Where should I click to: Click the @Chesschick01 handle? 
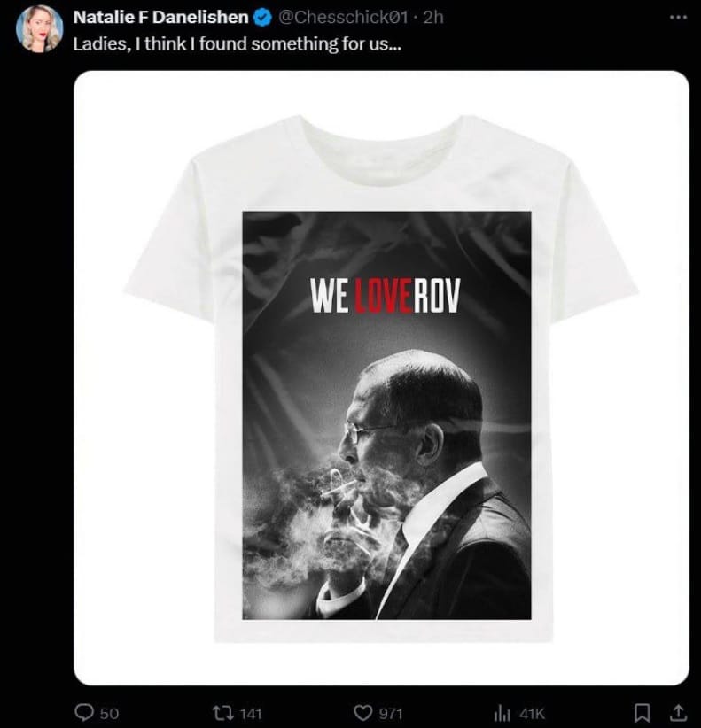[x=343, y=18]
